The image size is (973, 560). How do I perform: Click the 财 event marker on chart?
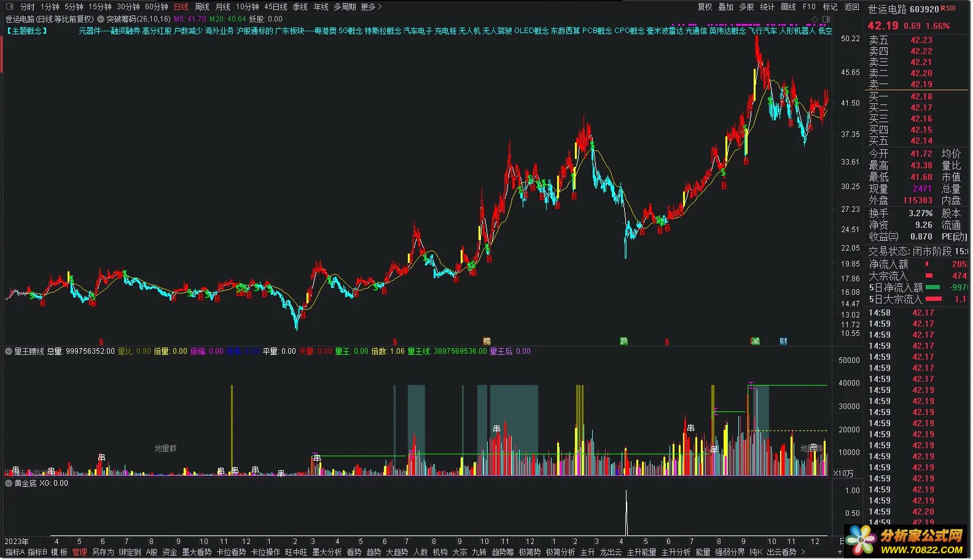[784, 341]
